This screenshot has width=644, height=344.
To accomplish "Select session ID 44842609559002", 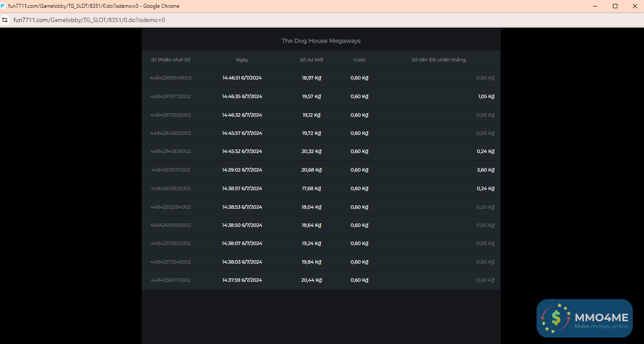I will (x=171, y=225).
